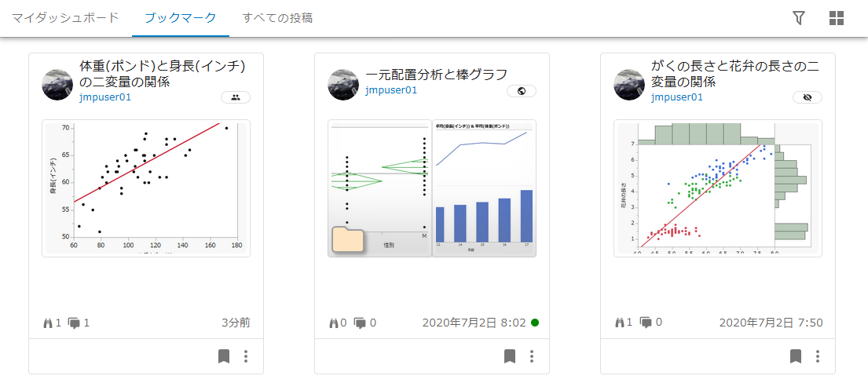Open one-way analysis thumbnail in 一元配置分析 card

pos(379,188)
